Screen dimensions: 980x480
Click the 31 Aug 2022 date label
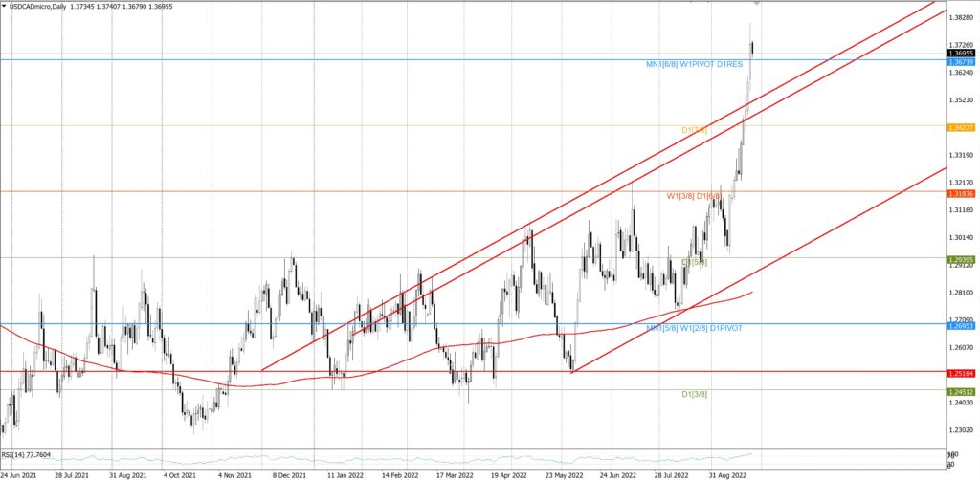pyautogui.click(x=727, y=473)
